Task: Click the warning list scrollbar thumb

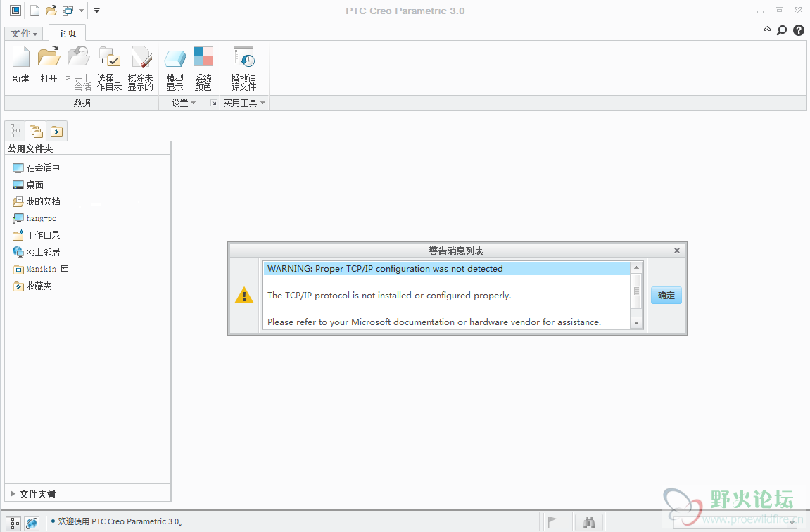Action: click(636, 291)
